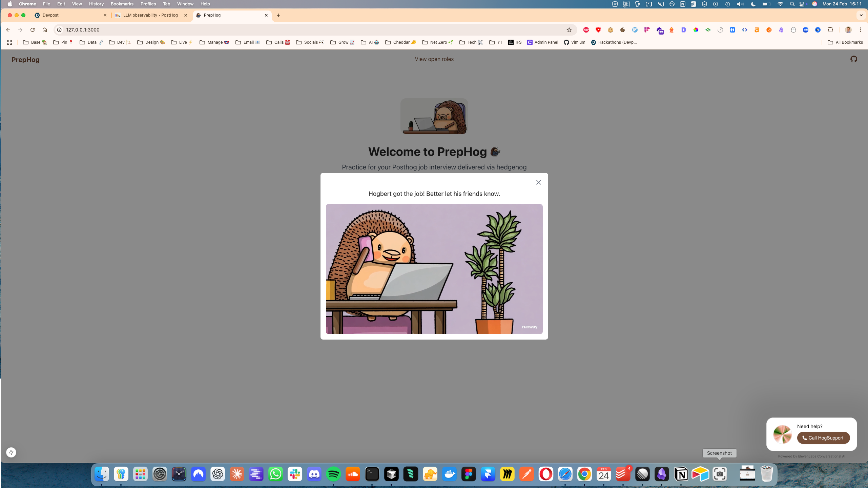Bookmark this page with the star icon
Image resolution: width=868 pixels, height=488 pixels.
(569, 30)
